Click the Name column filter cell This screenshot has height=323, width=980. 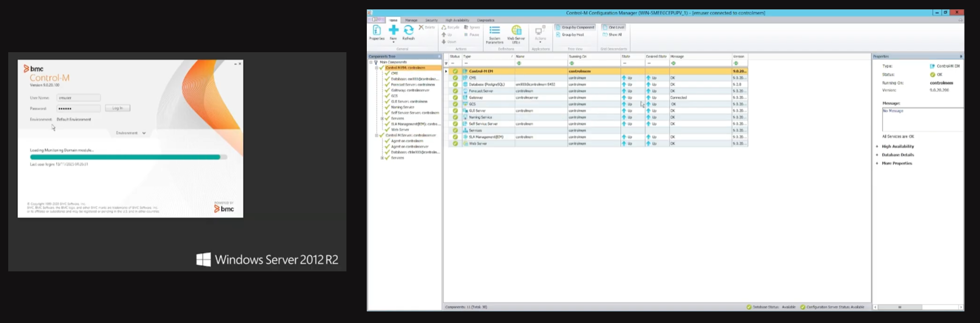[x=541, y=63]
